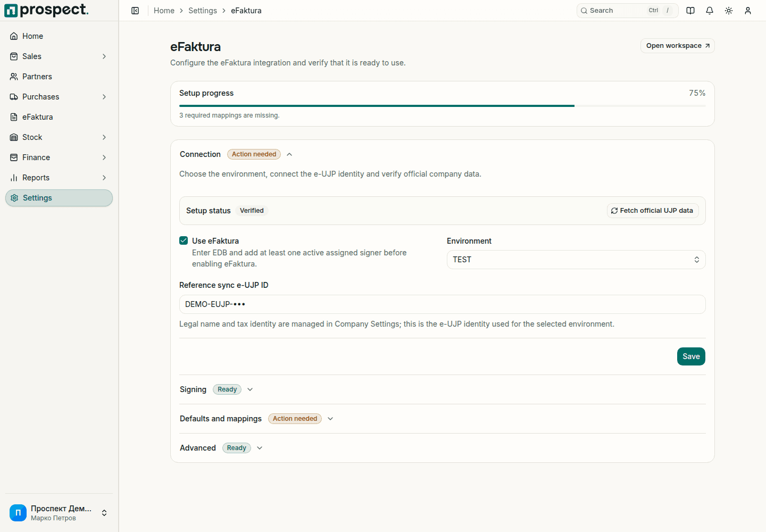
Task: Click '3 required mappings are missing.' text
Action: [229, 115]
